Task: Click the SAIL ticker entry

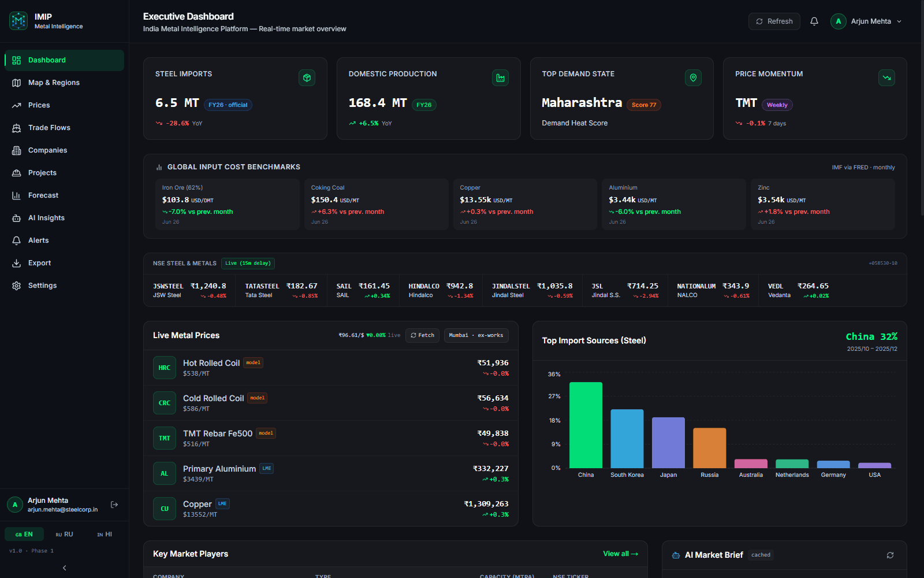Action: [x=363, y=291]
